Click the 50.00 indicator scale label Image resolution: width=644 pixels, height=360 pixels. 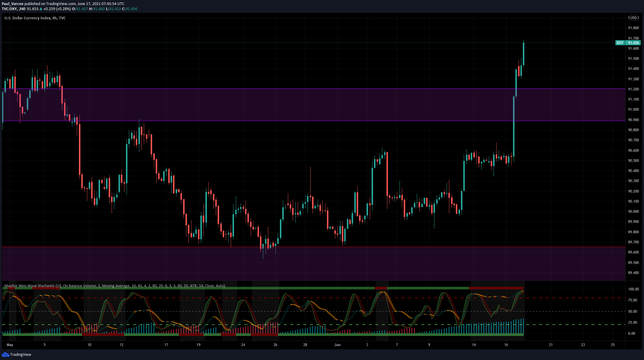coord(633,312)
